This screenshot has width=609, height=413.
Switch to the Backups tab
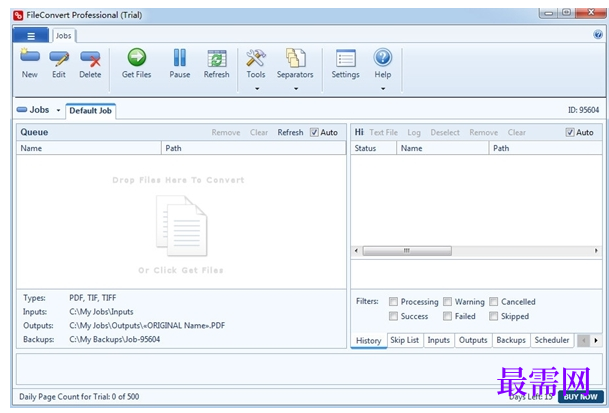[x=511, y=340]
